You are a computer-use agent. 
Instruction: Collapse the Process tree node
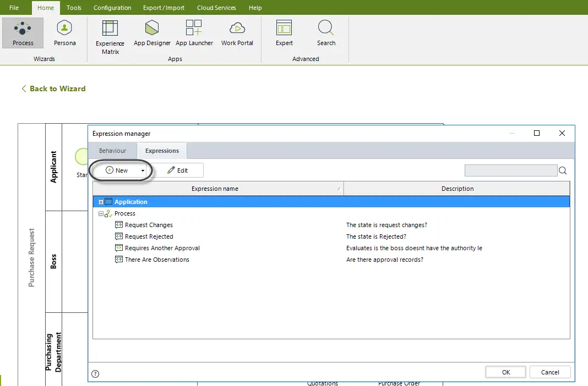[x=101, y=214]
